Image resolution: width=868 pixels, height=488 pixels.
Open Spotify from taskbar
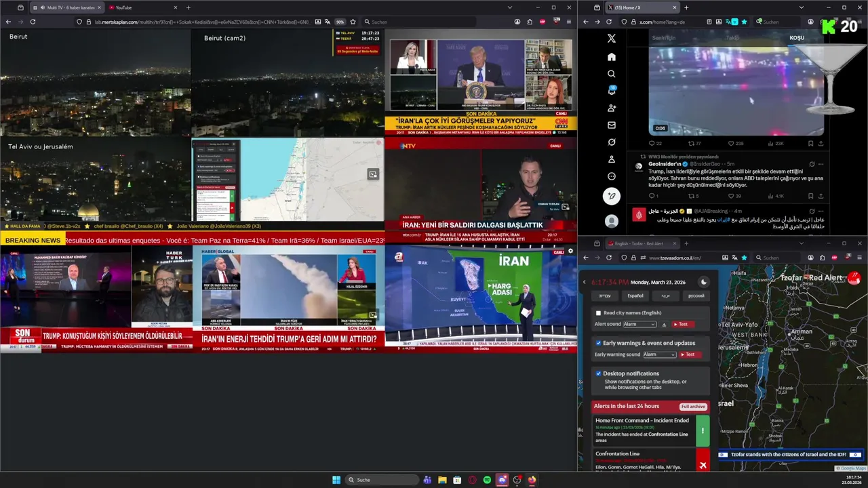(x=487, y=480)
